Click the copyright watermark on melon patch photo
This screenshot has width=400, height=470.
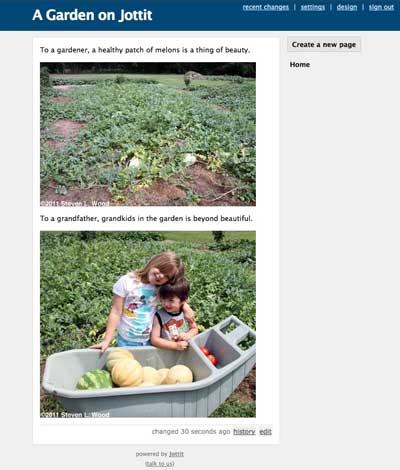[x=75, y=203]
